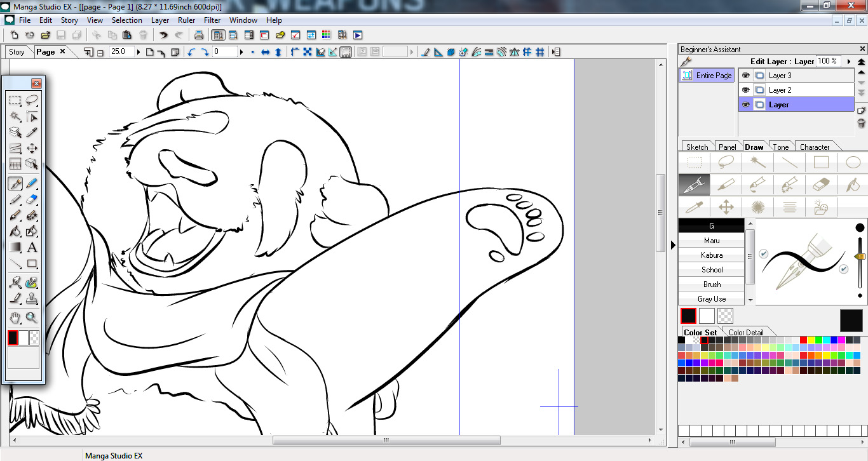Select the Lasso tool in floating toolbox
The image size is (868, 461).
point(32,100)
